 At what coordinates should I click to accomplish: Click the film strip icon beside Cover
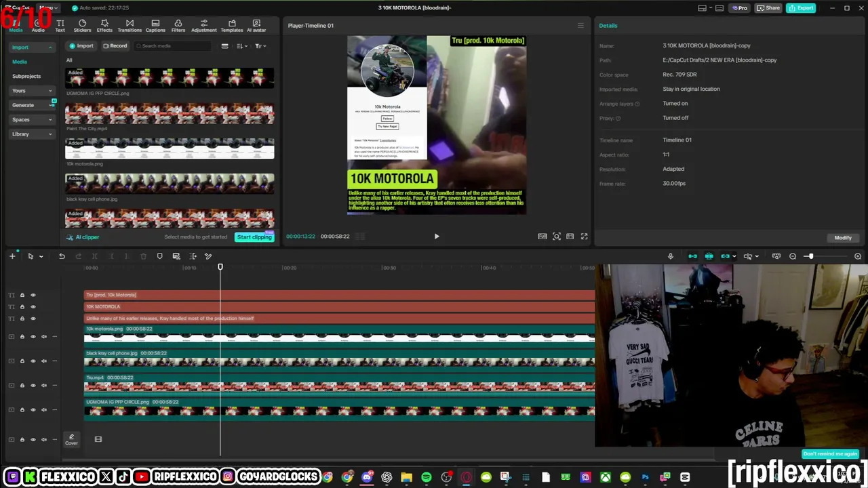point(98,439)
